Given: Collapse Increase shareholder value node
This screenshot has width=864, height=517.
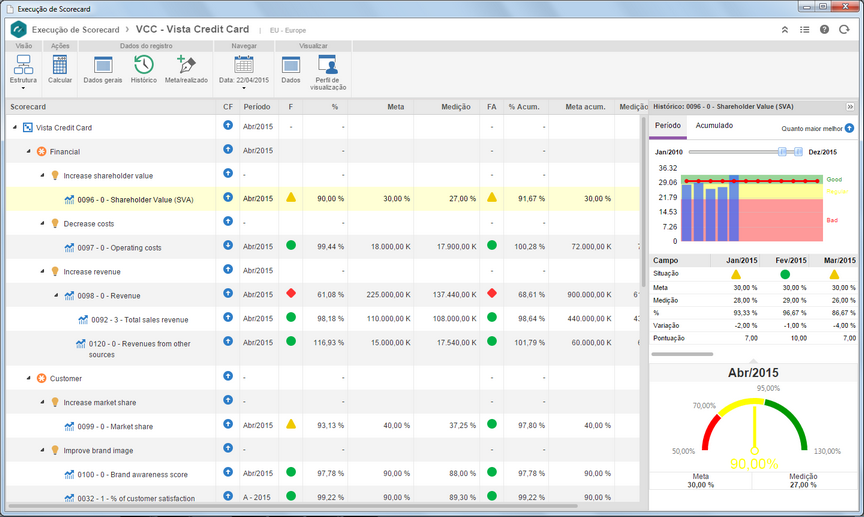Looking at the screenshot, I should coord(42,175).
